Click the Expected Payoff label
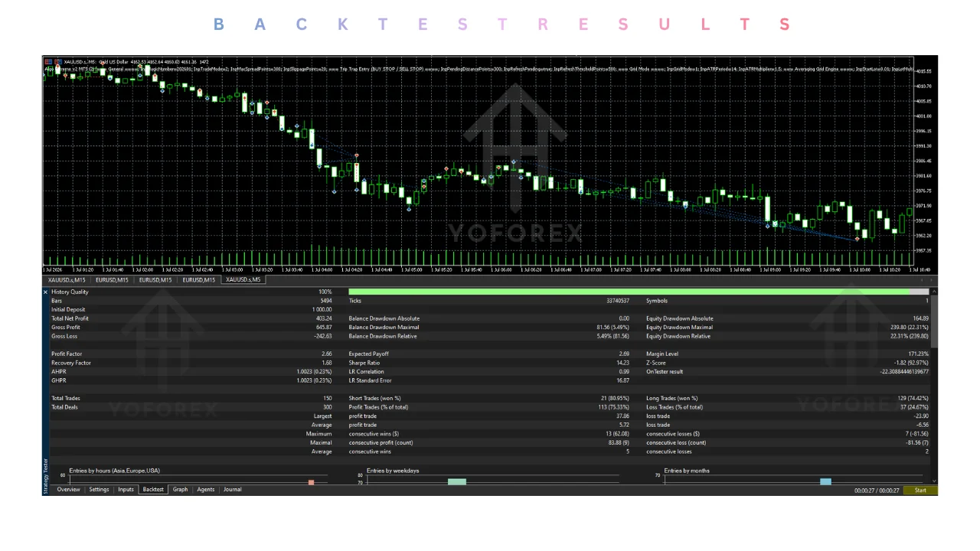The image size is (980, 551). coord(369,354)
